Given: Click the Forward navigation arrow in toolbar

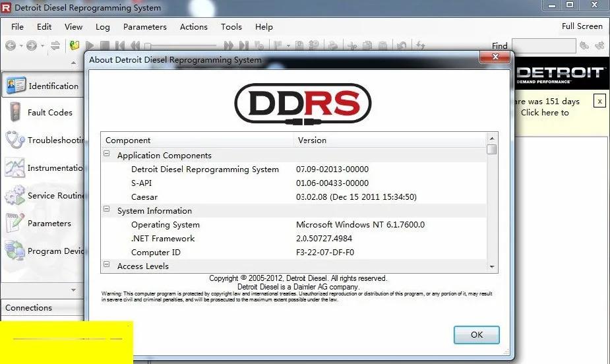Looking at the screenshot, I should [x=32, y=45].
